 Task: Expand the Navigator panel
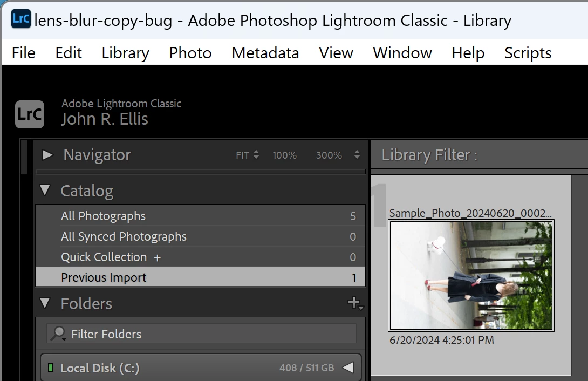(x=47, y=155)
